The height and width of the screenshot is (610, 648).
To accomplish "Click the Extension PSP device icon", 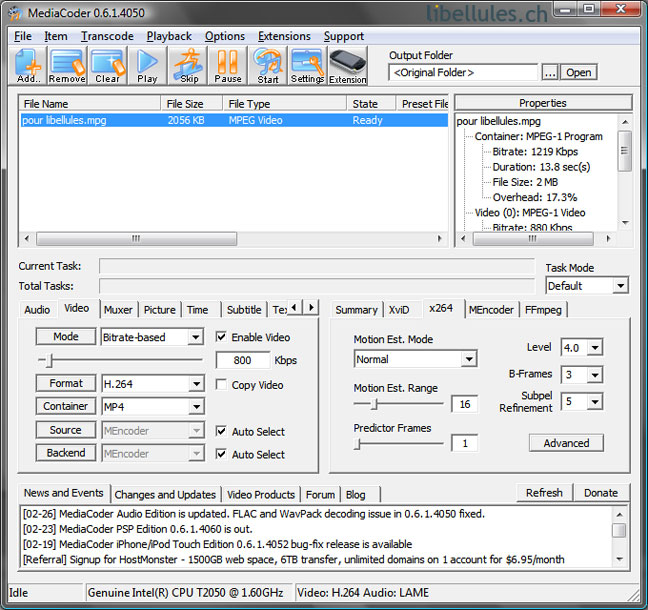I will (348, 66).
